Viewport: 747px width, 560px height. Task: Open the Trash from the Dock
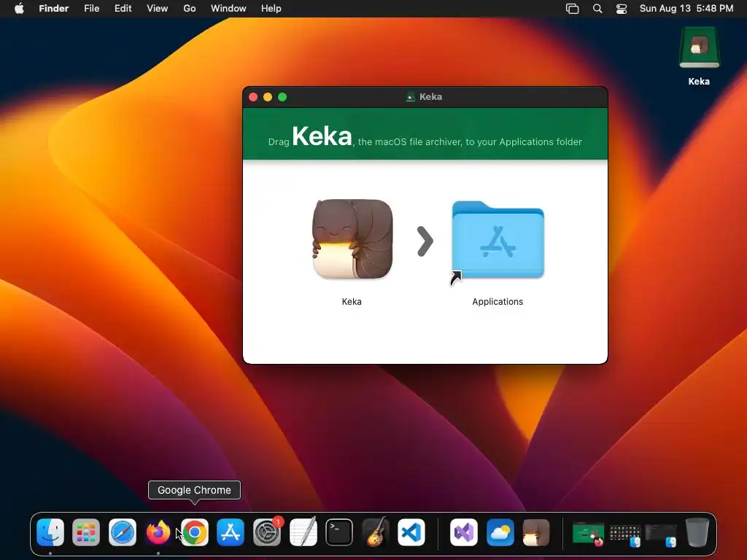[x=697, y=532]
